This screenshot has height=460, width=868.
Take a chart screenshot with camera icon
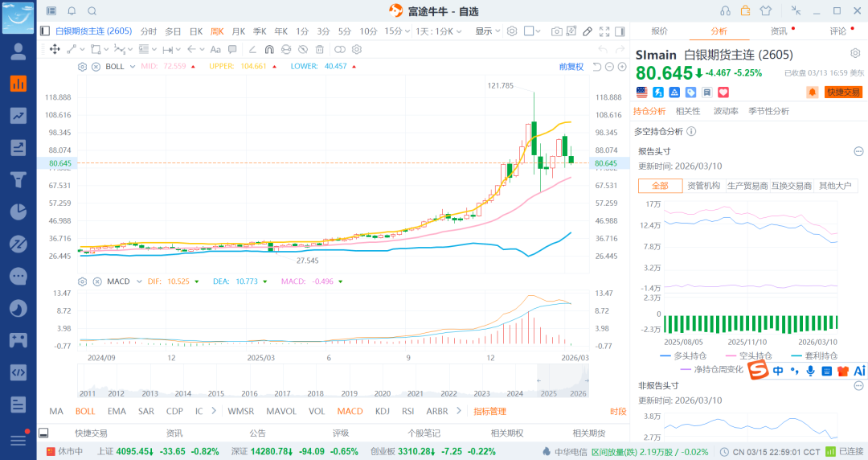point(556,31)
